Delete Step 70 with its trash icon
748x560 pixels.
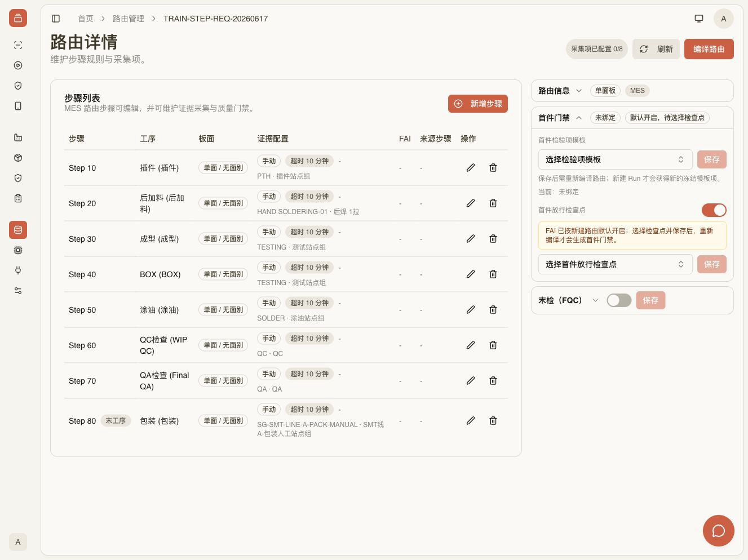493,381
